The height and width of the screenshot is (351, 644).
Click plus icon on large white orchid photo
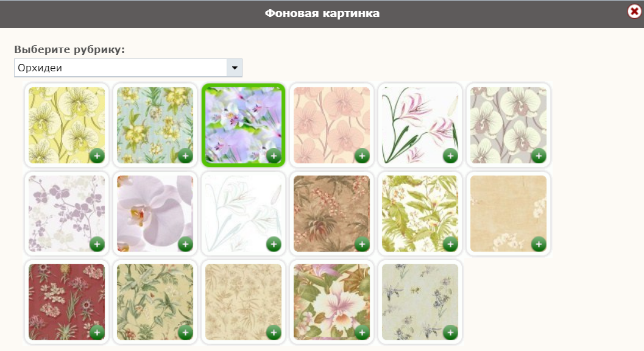(x=185, y=244)
